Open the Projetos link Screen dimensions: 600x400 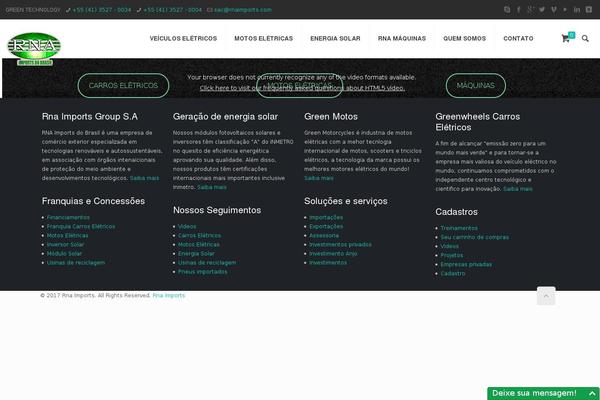pos(452,255)
